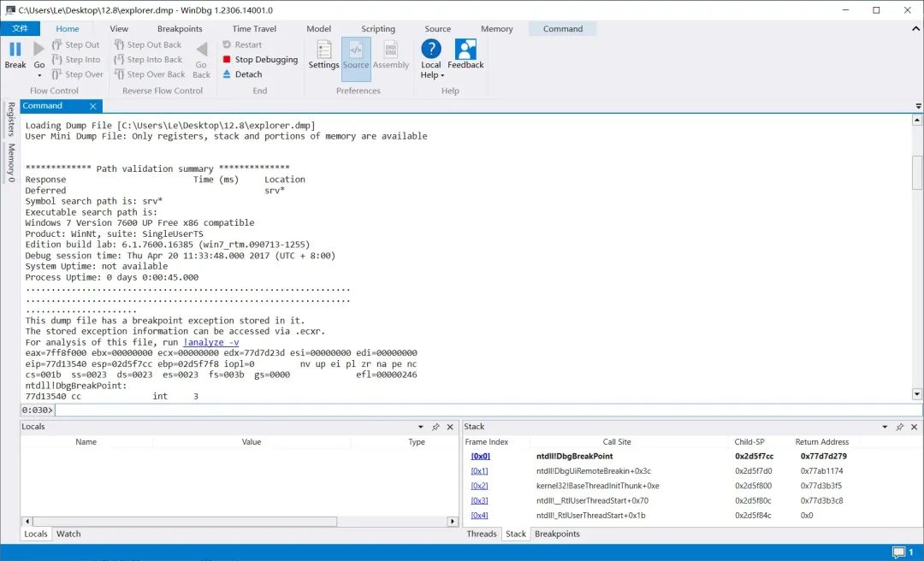Open the Locals panel options dropdown
Viewport: 924px width, 561px height.
point(420,427)
